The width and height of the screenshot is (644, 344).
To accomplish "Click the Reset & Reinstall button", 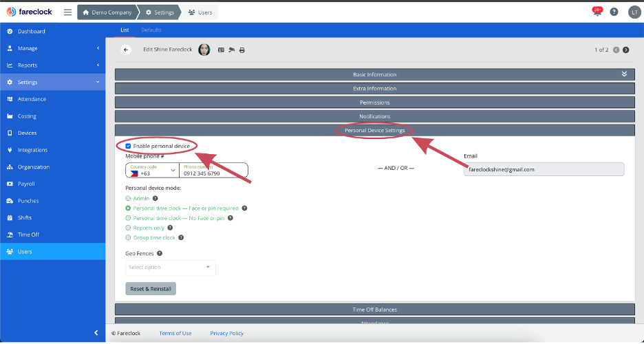I will click(x=151, y=288).
